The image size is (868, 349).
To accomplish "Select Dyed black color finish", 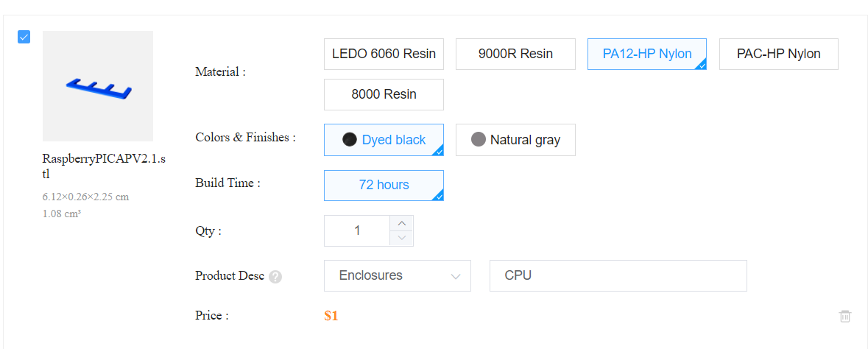I will pos(384,140).
